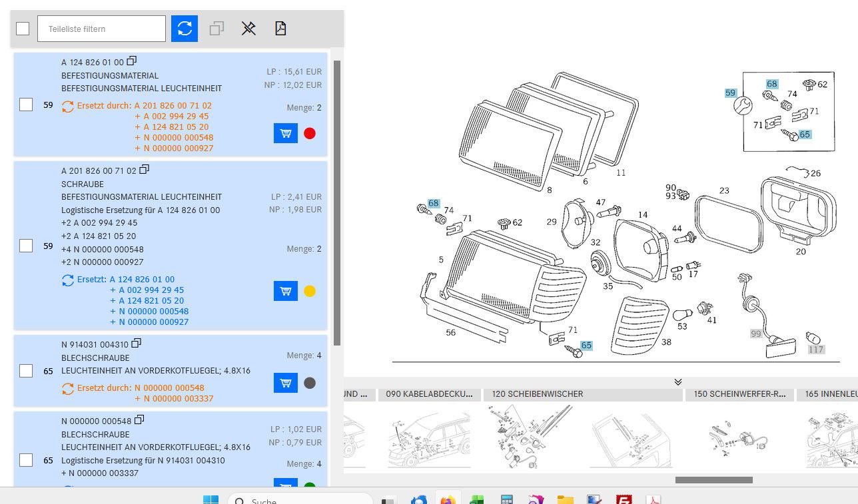Image resolution: width=858 pixels, height=504 pixels.
Task: Open the 120 SCHEIBENWISCHER group tab
Action: 537,394
